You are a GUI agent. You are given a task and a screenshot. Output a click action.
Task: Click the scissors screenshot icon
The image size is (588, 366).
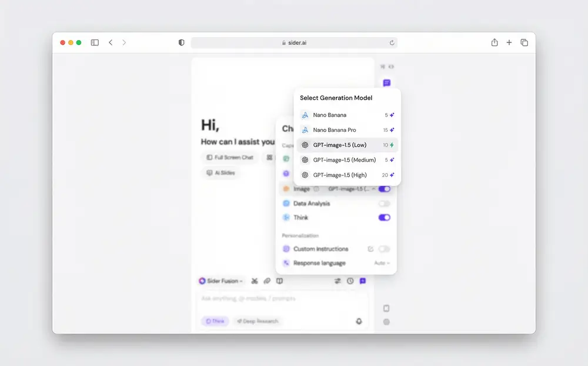point(255,281)
